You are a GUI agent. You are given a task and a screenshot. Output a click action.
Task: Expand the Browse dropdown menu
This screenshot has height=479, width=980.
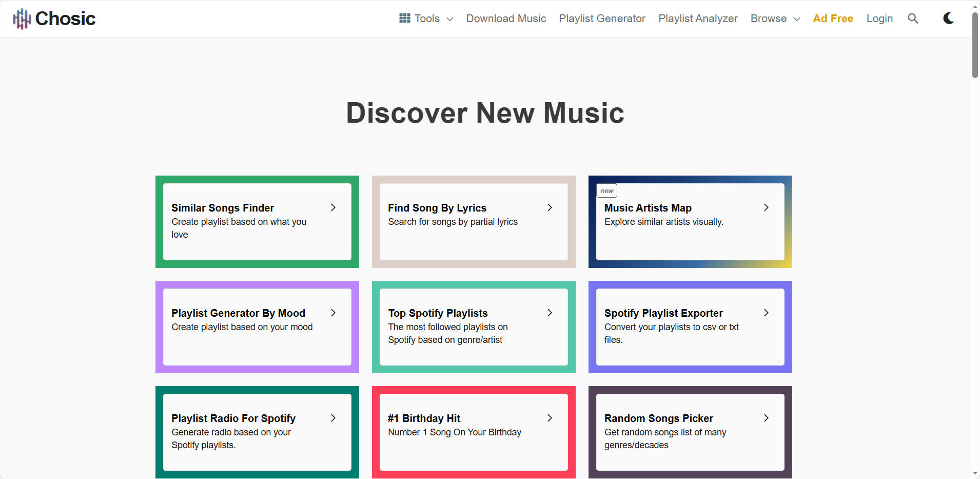point(775,18)
